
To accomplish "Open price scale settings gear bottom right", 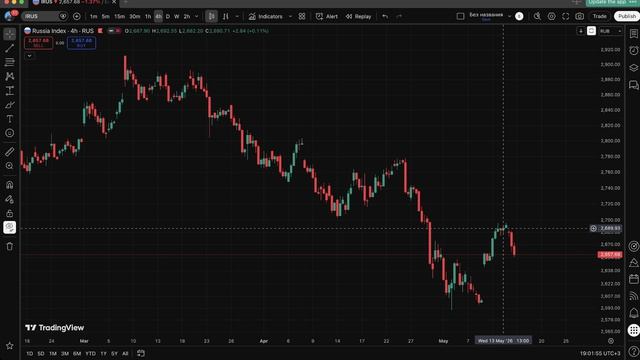I will coord(611,341).
